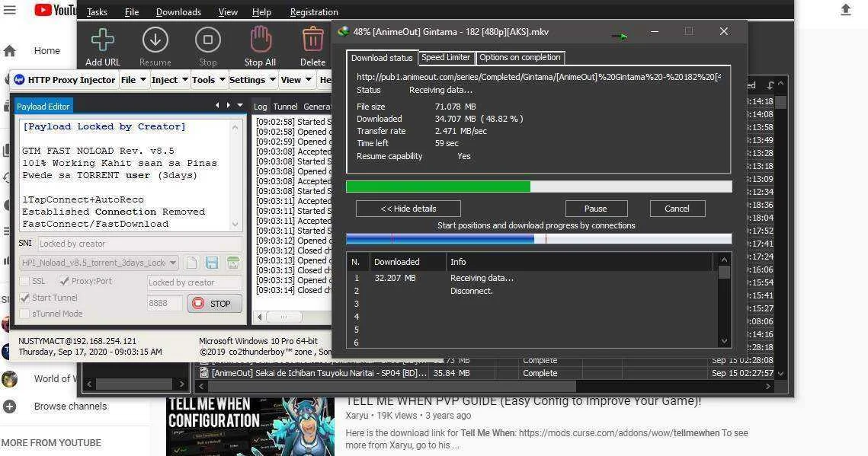Open the File dropdown in Proxy Injector
Image resolution: width=868 pixels, height=456 pixels.
[x=133, y=80]
